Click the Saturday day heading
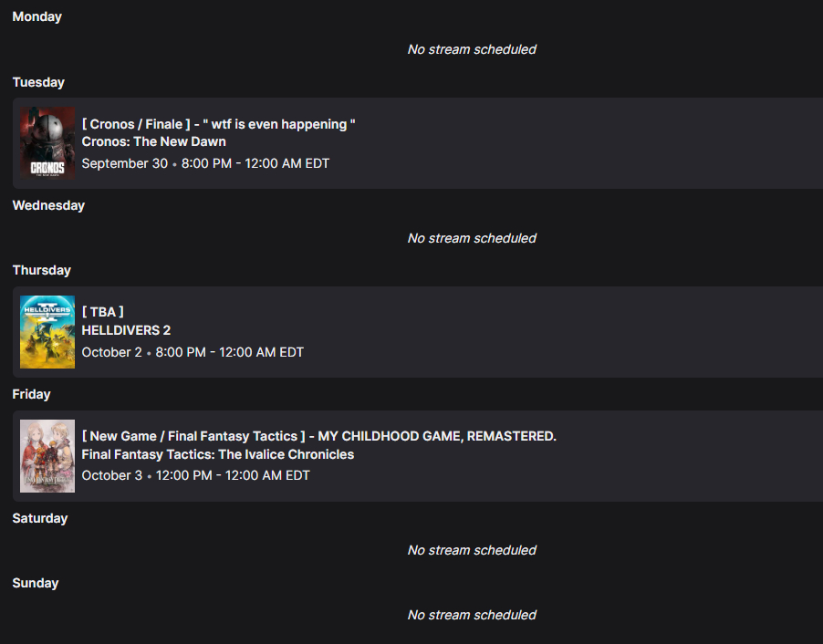This screenshot has height=644, width=823. 40,518
